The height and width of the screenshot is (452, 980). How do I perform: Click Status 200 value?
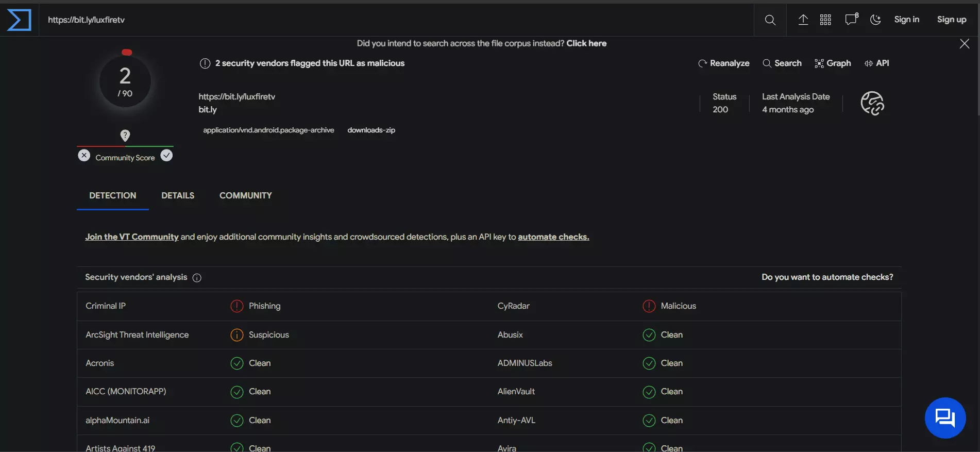point(720,109)
